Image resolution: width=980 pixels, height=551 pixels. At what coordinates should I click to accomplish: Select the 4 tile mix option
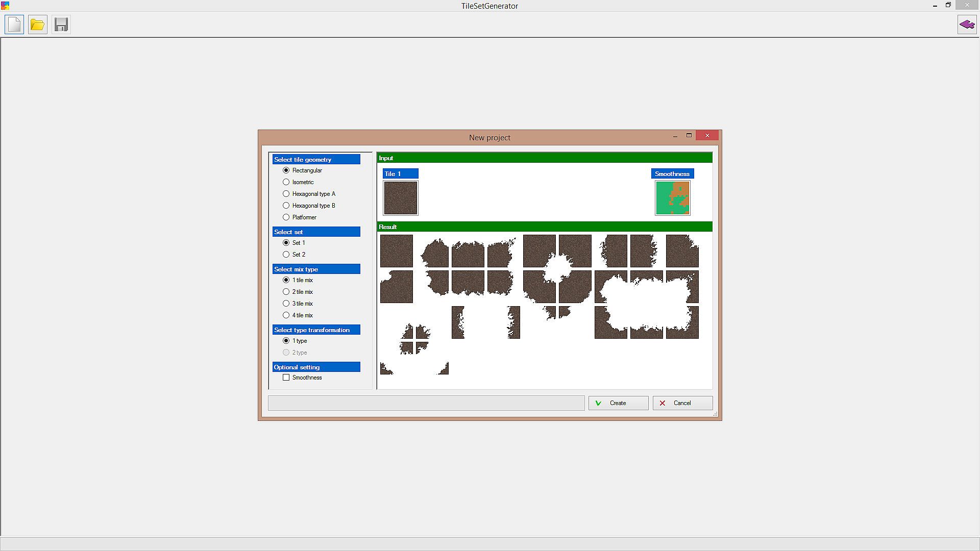point(286,315)
